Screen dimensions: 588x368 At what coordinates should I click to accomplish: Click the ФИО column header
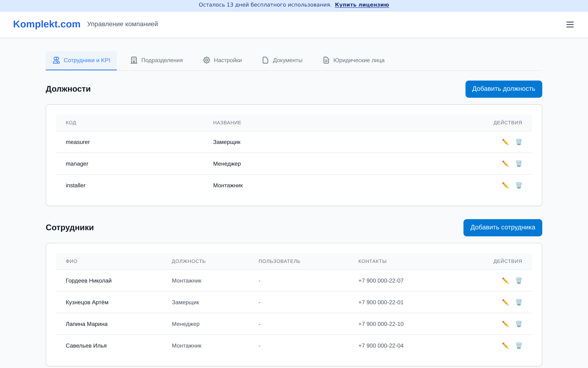pyautogui.click(x=71, y=261)
